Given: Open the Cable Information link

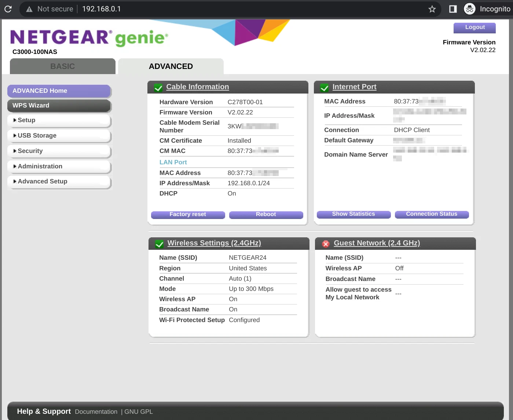Looking at the screenshot, I should pyautogui.click(x=198, y=87).
